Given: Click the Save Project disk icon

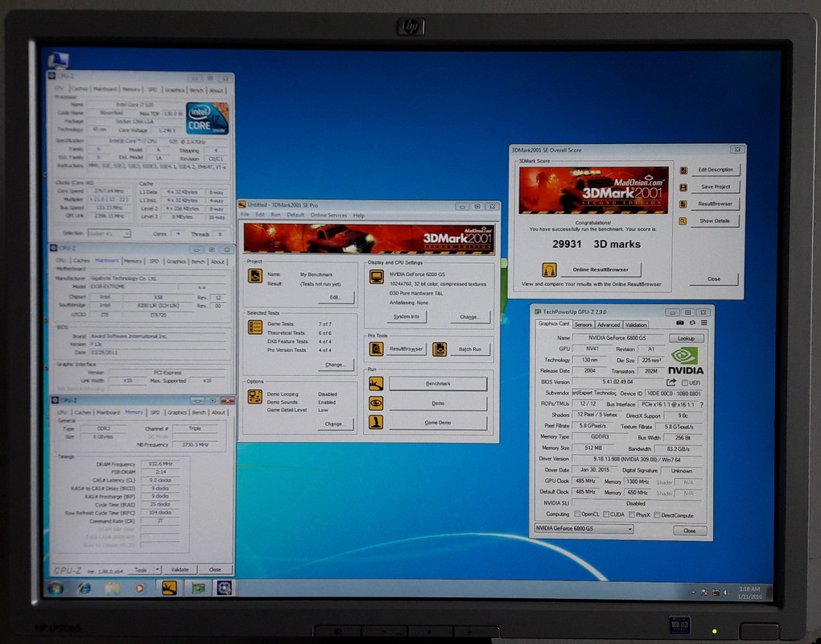Looking at the screenshot, I should click(683, 187).
